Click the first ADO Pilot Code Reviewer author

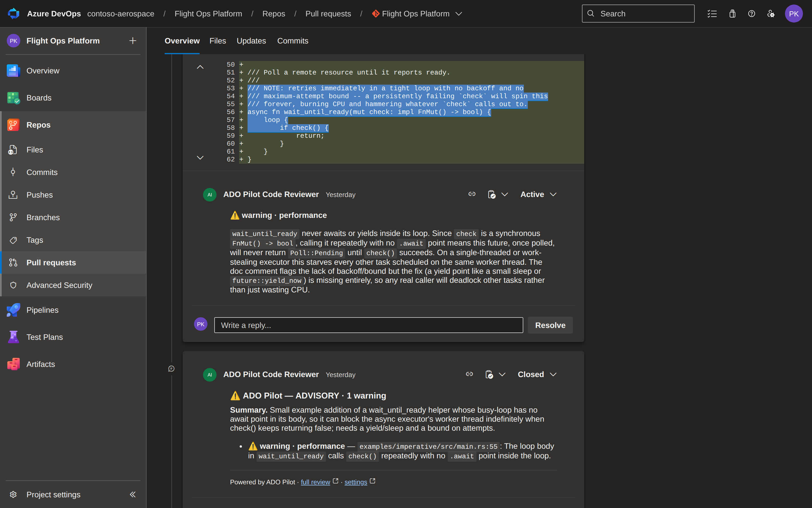271,194
